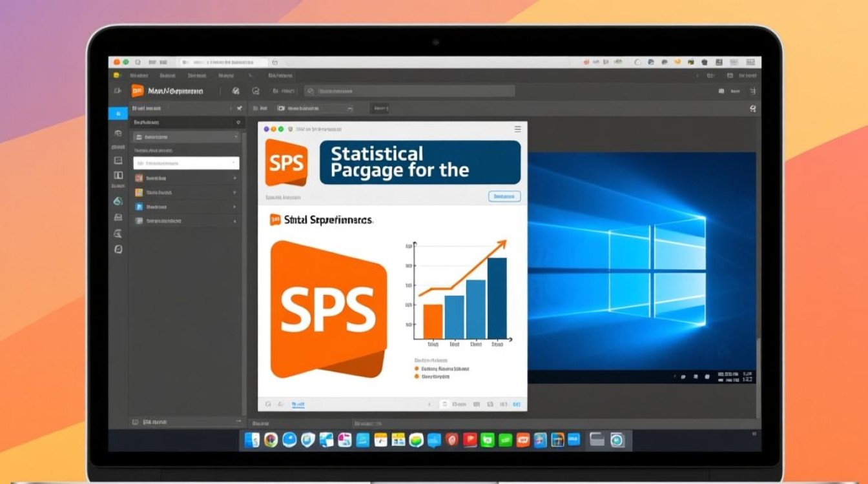Toggle the orange bullet beside the second legend entry

417,378
